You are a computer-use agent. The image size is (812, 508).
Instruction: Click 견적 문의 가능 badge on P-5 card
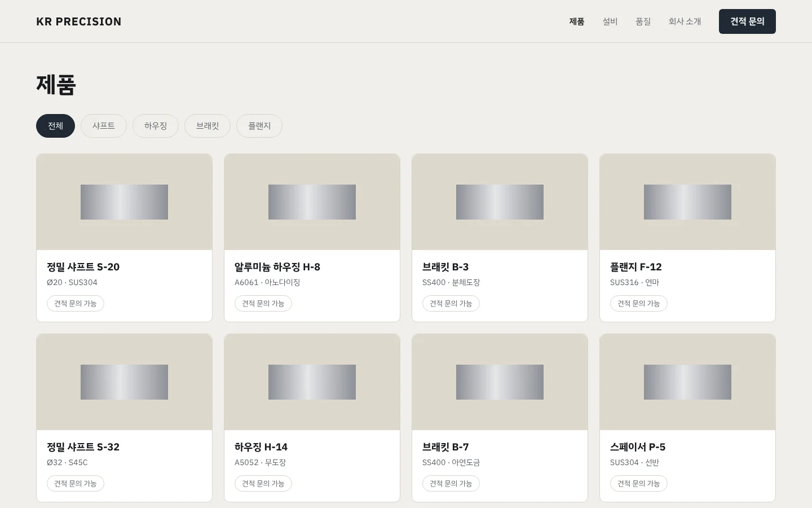(639, 484)
